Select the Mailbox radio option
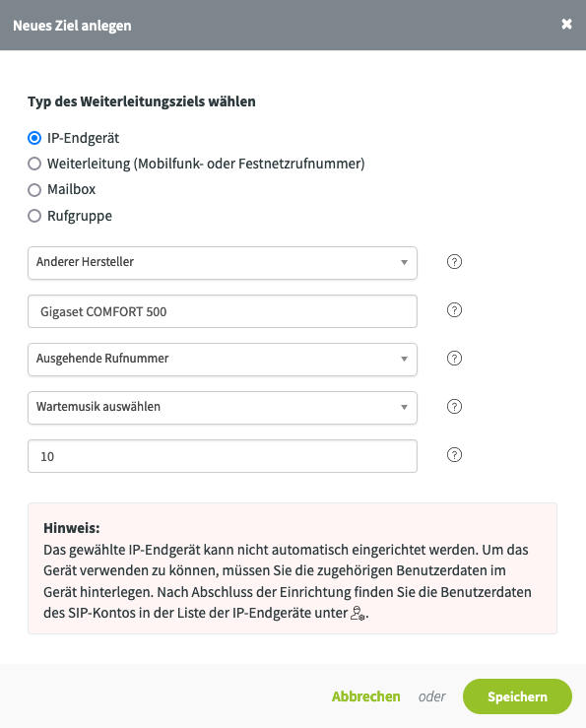Viewport: 586px width, 728px height. click(x=34, y=190)
